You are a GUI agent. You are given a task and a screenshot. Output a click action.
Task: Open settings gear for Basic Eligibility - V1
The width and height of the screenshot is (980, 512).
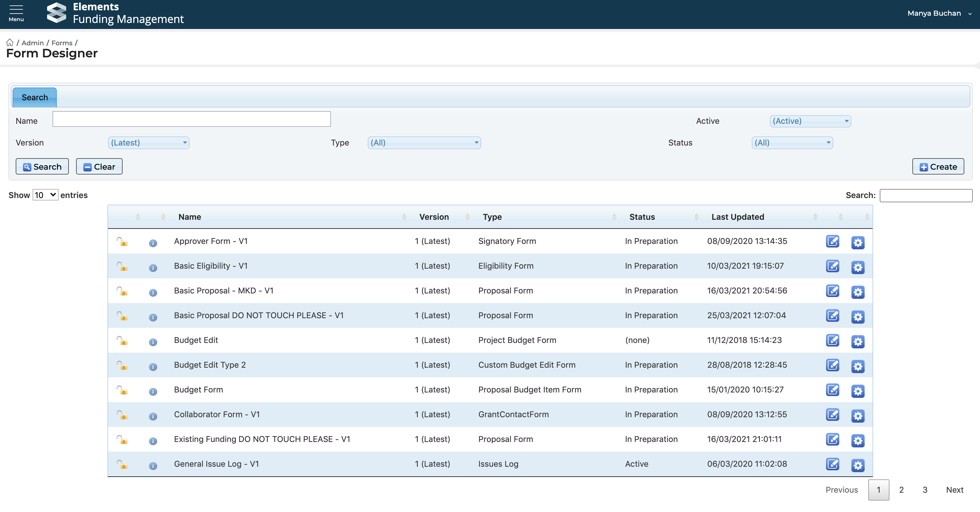[857, 267]
